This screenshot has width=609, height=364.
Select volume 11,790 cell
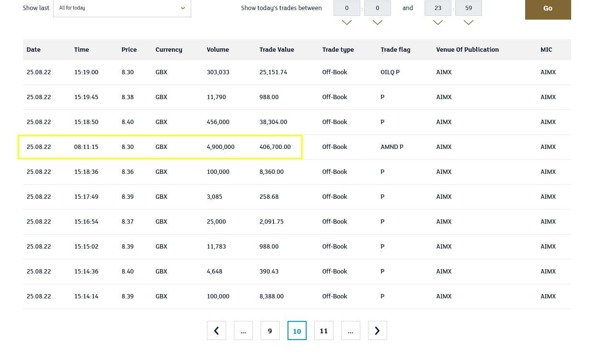pyautogui.click(x=216, y=97)
